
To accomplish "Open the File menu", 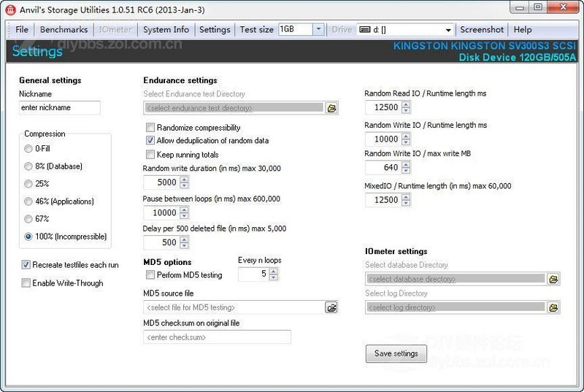I will [22, 30].
